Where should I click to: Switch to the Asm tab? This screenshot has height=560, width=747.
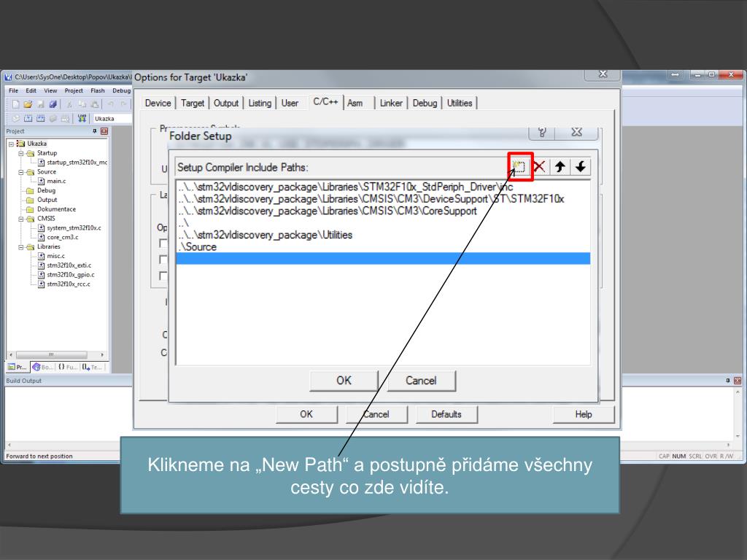point(355,104)
